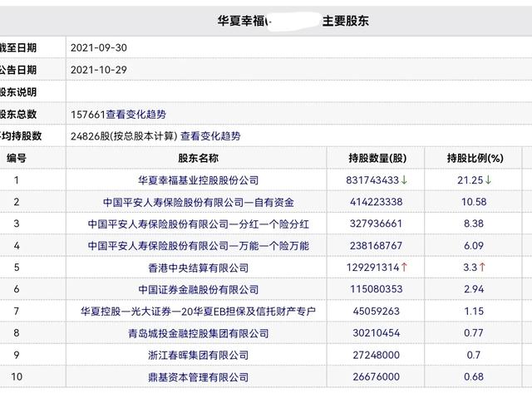Select row number 10 cell
The height and width of the screenshot is (398, 532).
[x=17, y=376]
